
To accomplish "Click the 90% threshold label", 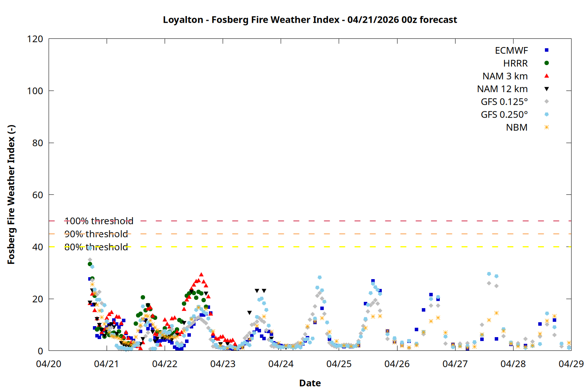I will point(96,234).
